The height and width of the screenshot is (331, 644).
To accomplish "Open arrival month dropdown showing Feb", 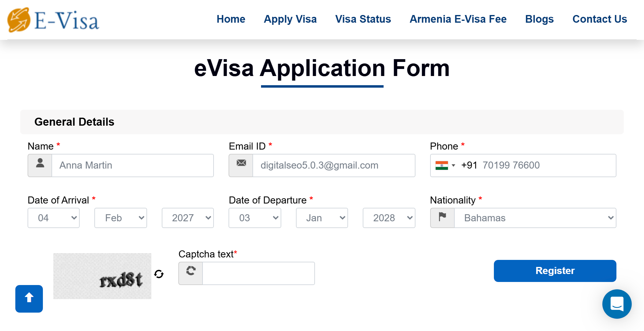I will click(121, 218).
